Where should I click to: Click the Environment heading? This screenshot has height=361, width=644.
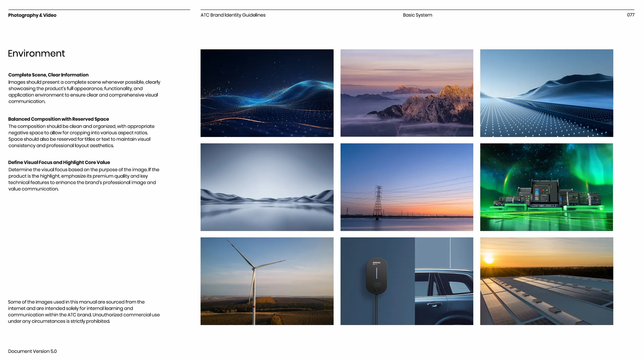point(36,53)
